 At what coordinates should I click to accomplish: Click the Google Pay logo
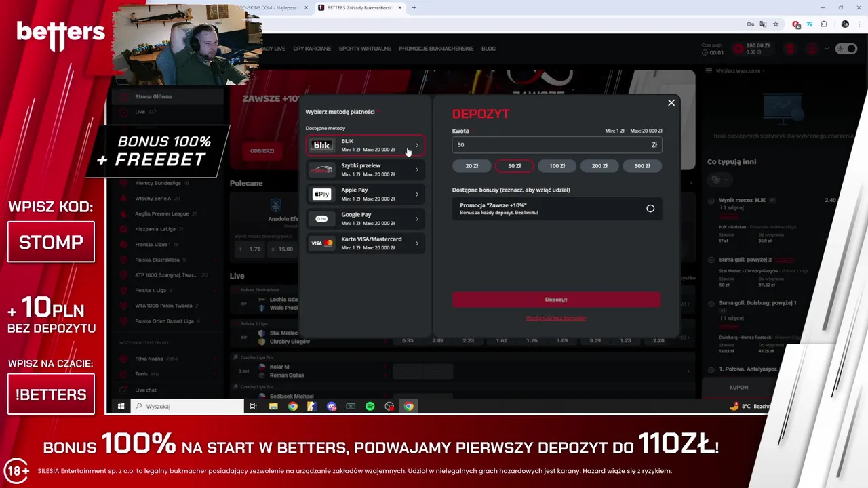(x=321, y=219)
